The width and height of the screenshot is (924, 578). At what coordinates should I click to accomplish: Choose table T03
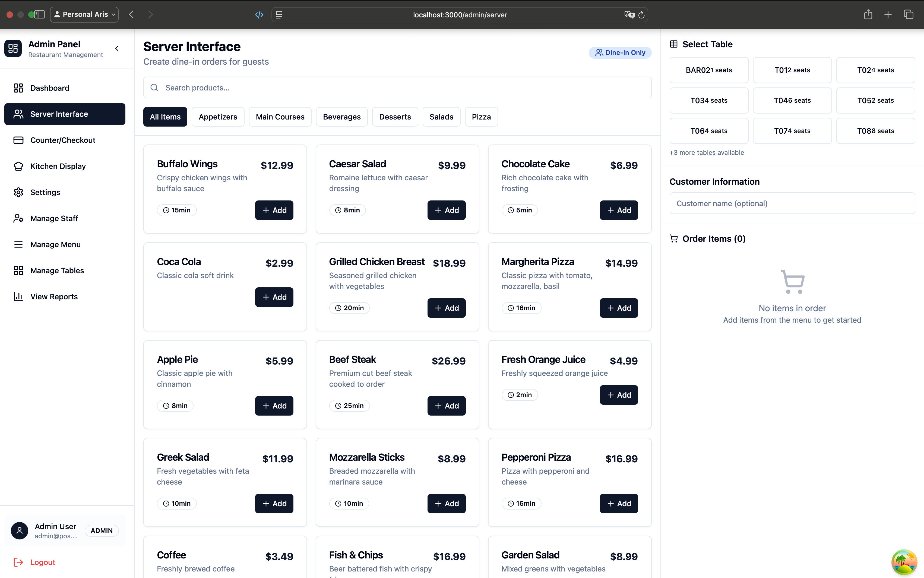[x=709, y=100]
